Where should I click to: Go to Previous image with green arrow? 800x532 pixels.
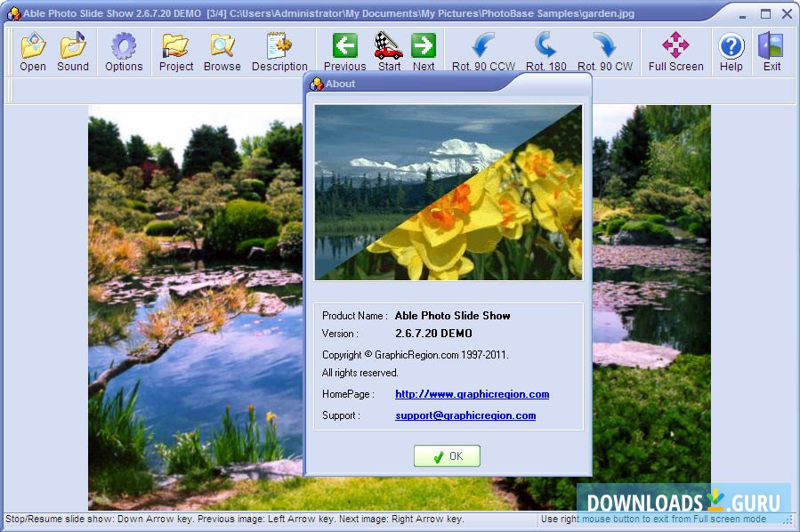click(x=345, y=52)
